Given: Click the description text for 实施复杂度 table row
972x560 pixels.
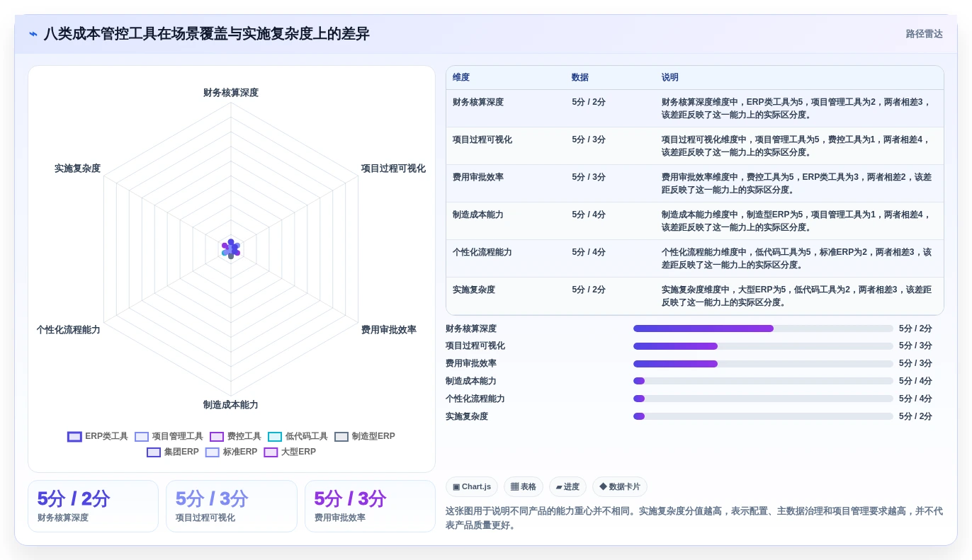Looking at the screenshot, I should (796, 296).
